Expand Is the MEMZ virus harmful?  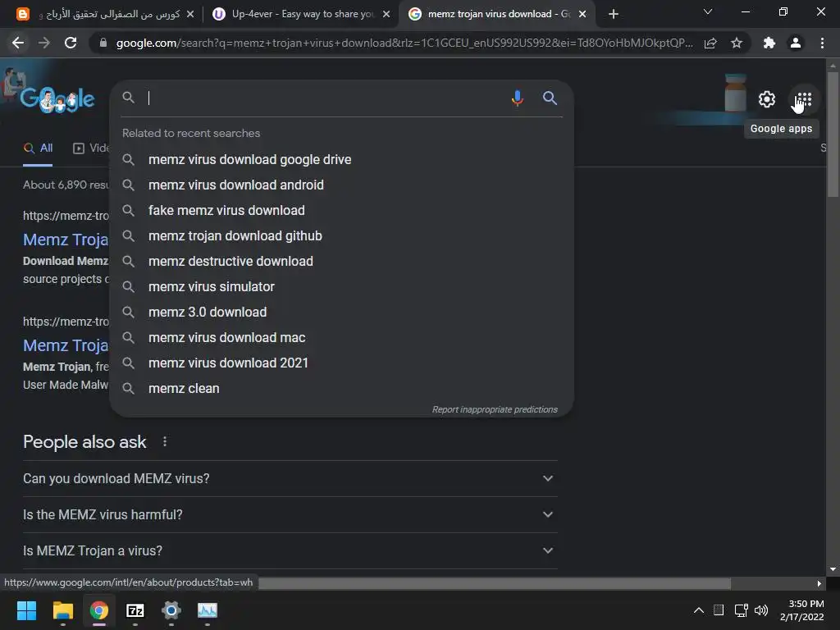click(x=290, y=515)
